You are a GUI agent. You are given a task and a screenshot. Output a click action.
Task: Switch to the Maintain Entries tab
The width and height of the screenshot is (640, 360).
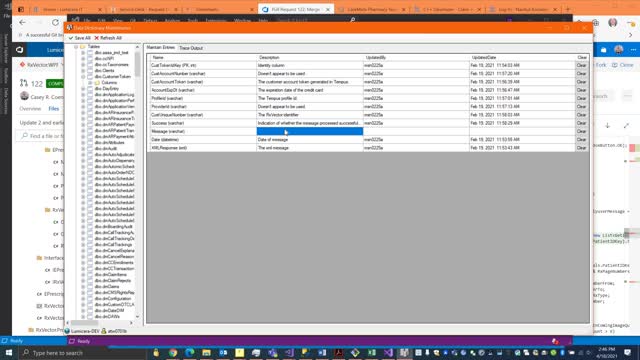(160, 48)
